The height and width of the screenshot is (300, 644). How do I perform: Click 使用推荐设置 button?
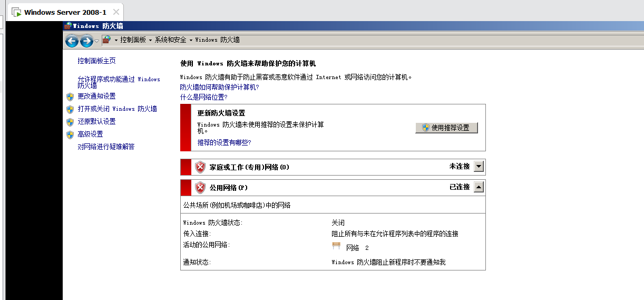tap(446, 128)
